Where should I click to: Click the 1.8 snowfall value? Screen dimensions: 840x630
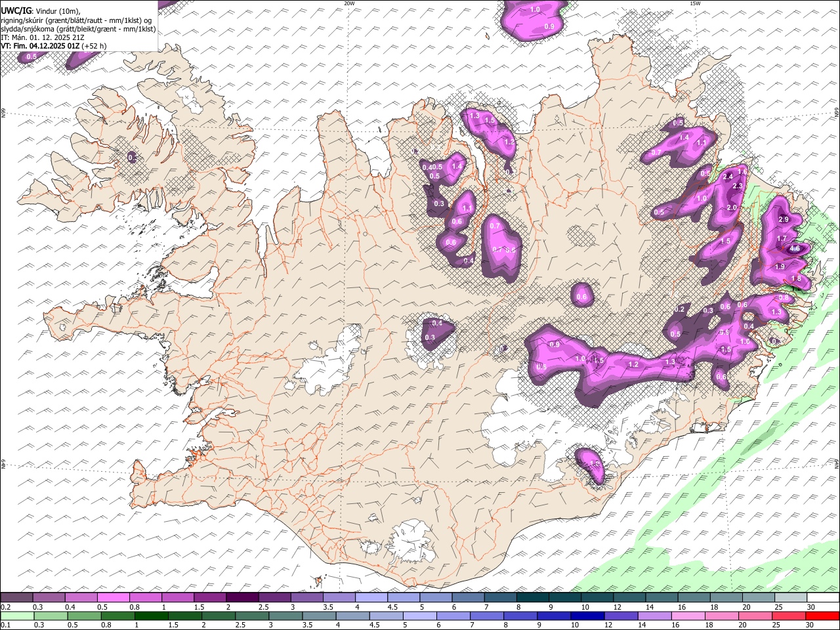tap(796, 279)
